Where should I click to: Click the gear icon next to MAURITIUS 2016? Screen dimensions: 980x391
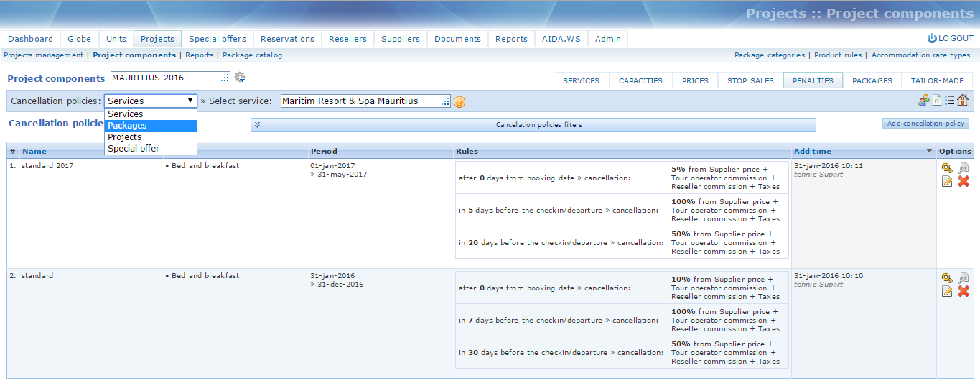(x=240, y=77)
